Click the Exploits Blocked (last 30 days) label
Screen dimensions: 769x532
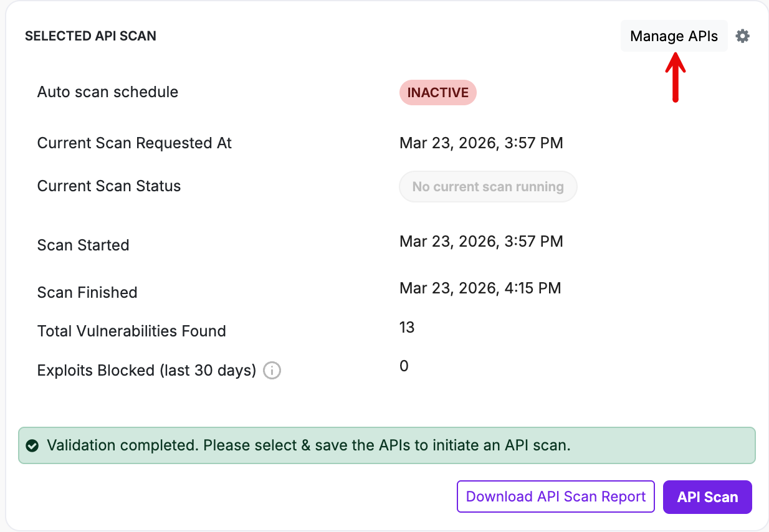pyautogui.click(x=146, y=371)
